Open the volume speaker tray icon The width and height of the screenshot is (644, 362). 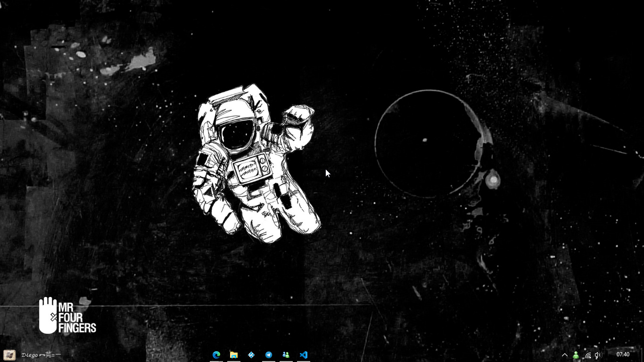598,355
